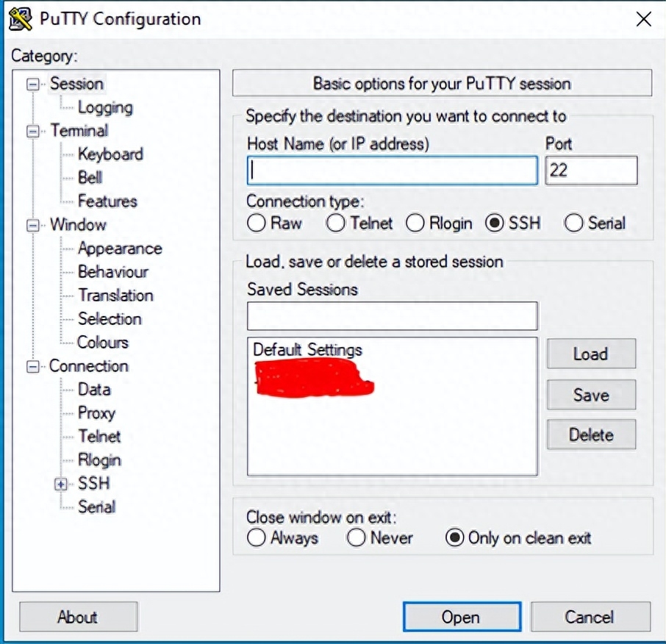Open the Proxy category
Viewport: 666px width, 644px height.
(96, 413)
